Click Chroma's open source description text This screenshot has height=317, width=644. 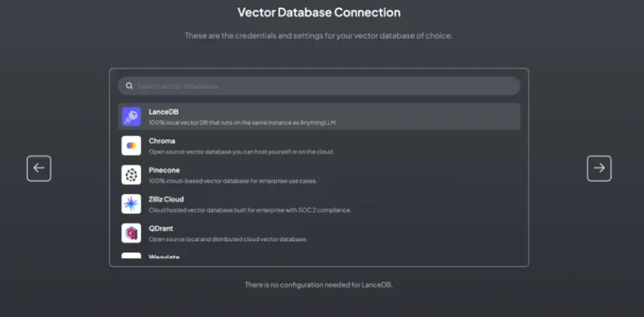pos(241,152)
